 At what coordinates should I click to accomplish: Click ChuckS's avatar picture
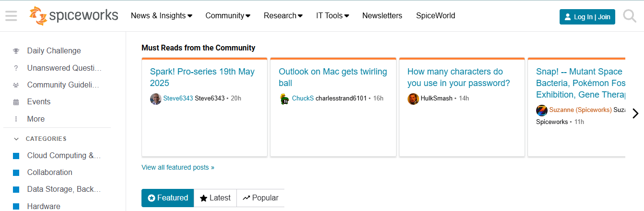click(284, 99)
